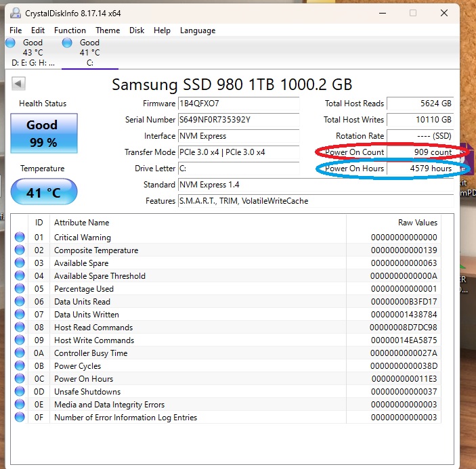Click the status orb for Host Write Commands
This screenshot has height=469, width=476.
pyautogui.click(x=20, y=340)
